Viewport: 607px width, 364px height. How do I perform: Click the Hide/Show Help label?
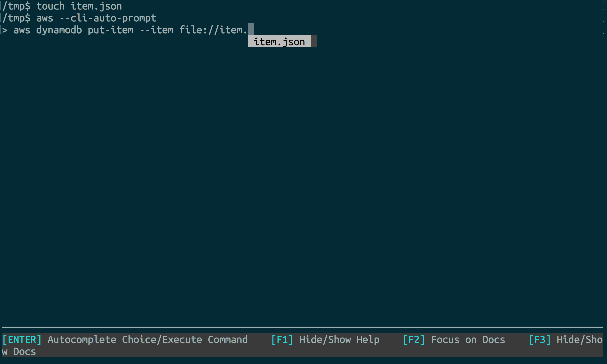[x=339, y=340]
